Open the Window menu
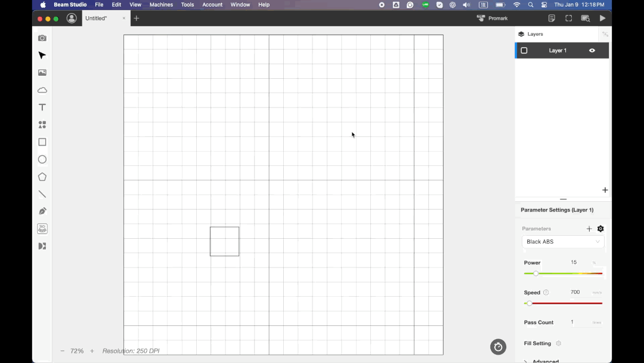The width and height of the screenshot is (644, 363). pos(240,5)
